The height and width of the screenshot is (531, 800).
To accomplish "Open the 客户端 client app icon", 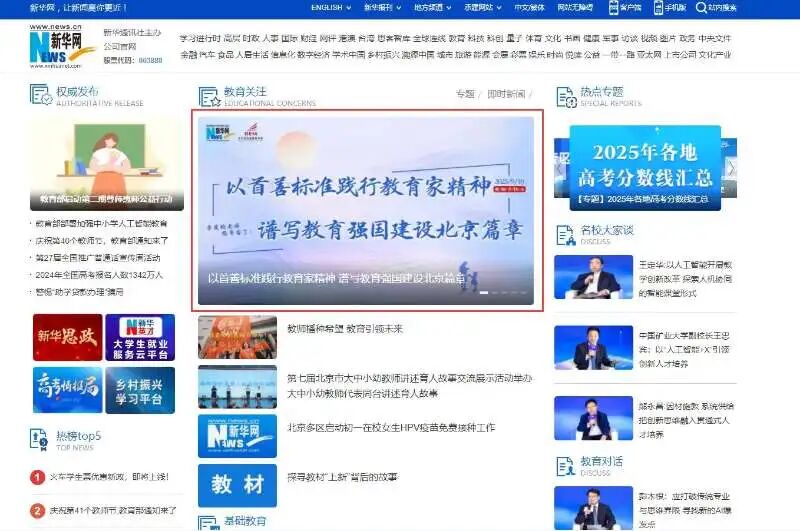I will tap(613, 7).
